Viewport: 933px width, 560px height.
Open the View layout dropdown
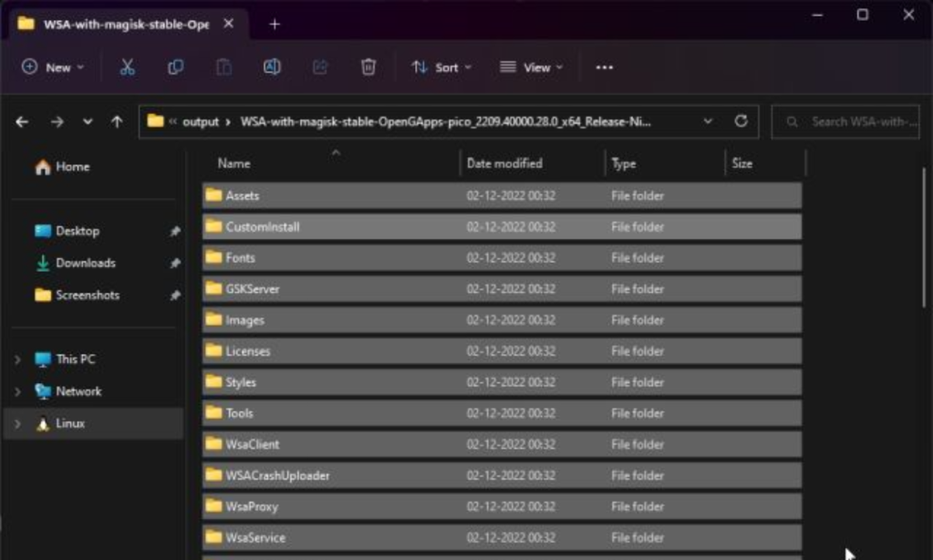[x=532, y=67]
